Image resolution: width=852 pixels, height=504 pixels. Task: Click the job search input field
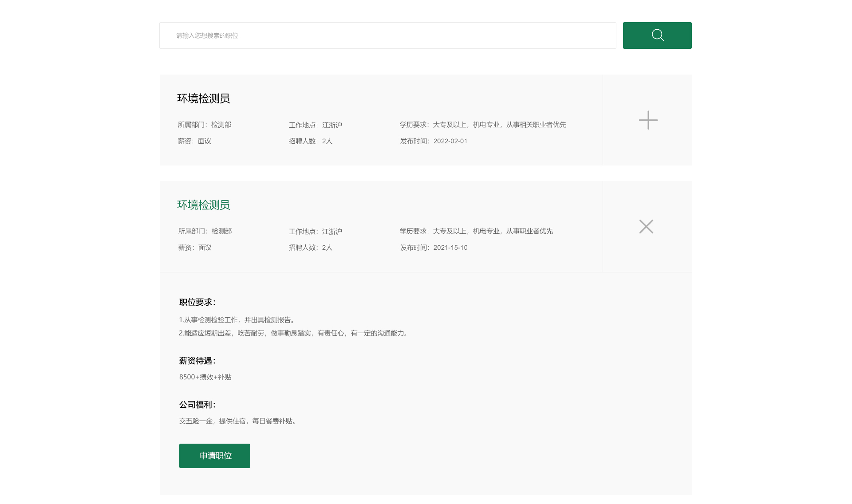point(387,35)
